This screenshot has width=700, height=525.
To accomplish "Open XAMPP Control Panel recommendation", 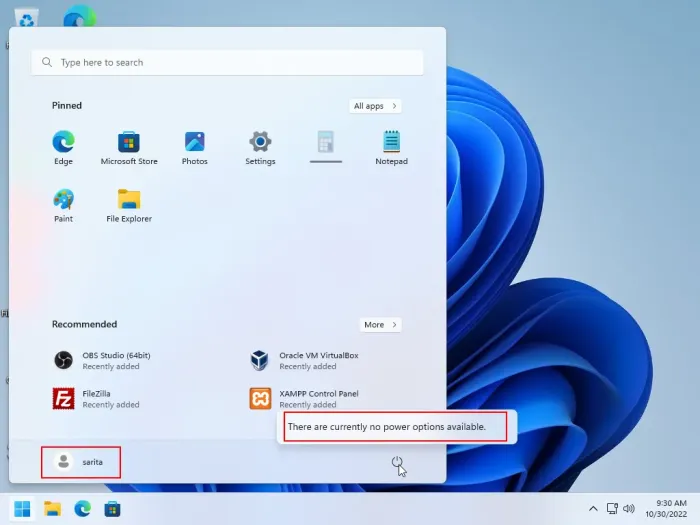I will pos(304,399).
